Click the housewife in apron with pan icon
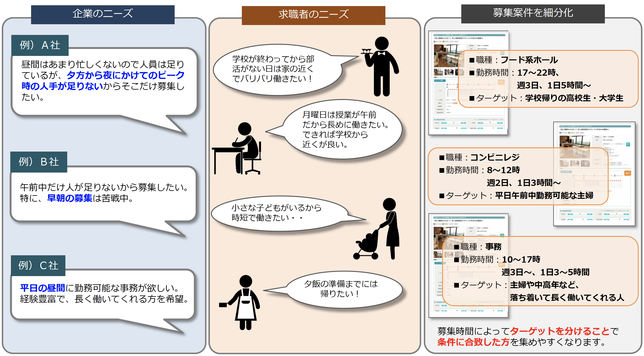Screen dimensions: 644x356 (x=239, y=303)
